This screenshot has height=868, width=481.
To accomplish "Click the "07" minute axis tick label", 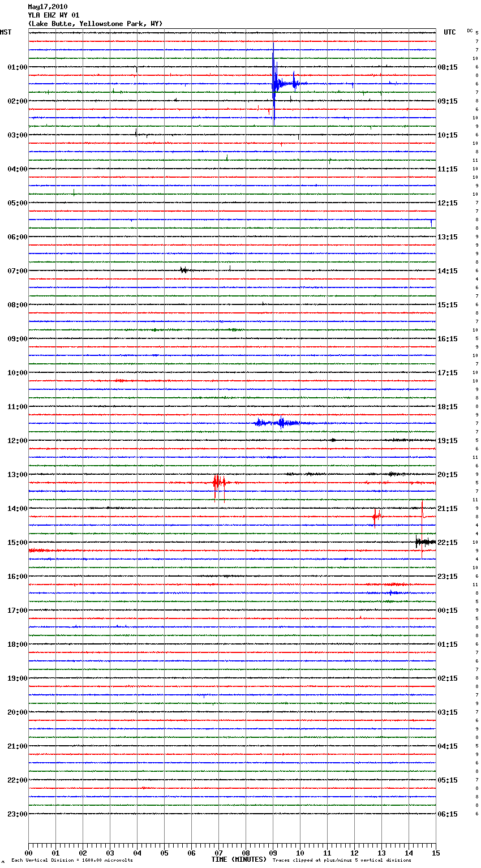I will pos(218,853).
